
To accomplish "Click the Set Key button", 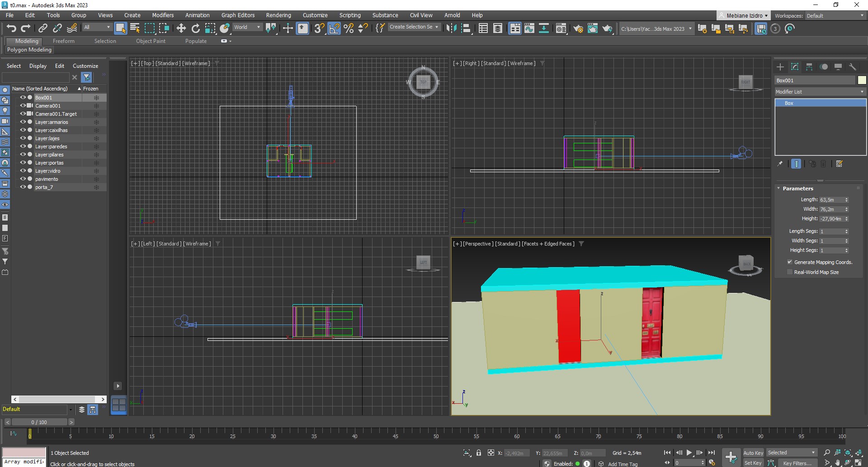I will (753, 463).
